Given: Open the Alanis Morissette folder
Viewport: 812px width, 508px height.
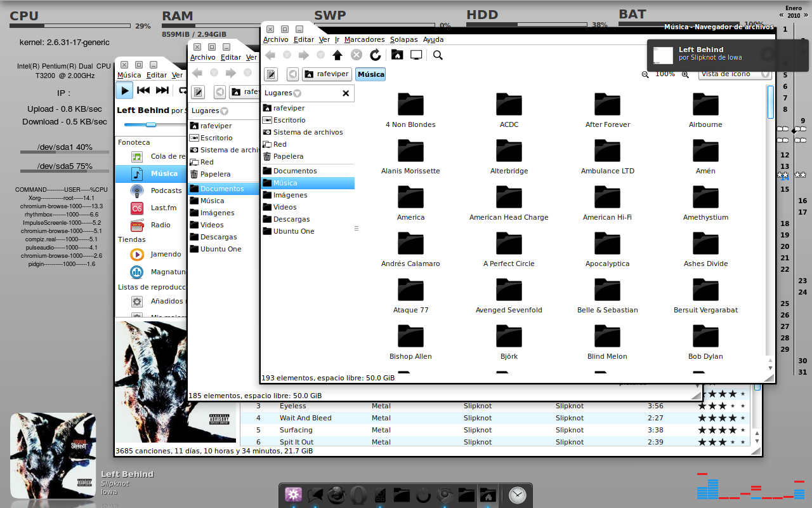Looking at the screenshot, I should click(410, 157).
